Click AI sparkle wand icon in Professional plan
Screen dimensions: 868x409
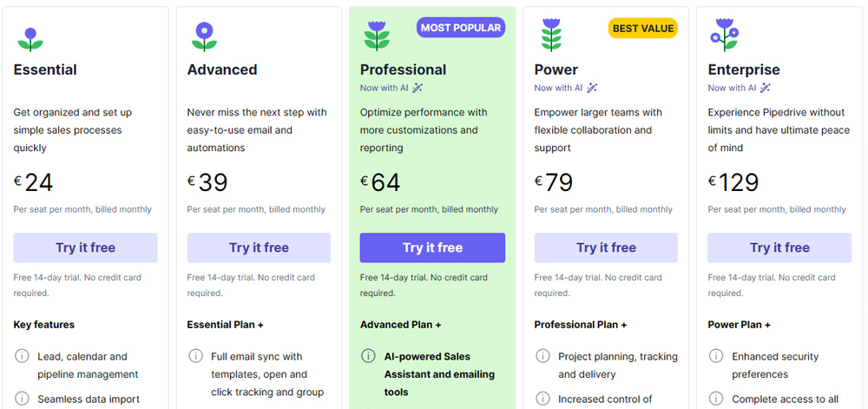[x=418, y=88]
